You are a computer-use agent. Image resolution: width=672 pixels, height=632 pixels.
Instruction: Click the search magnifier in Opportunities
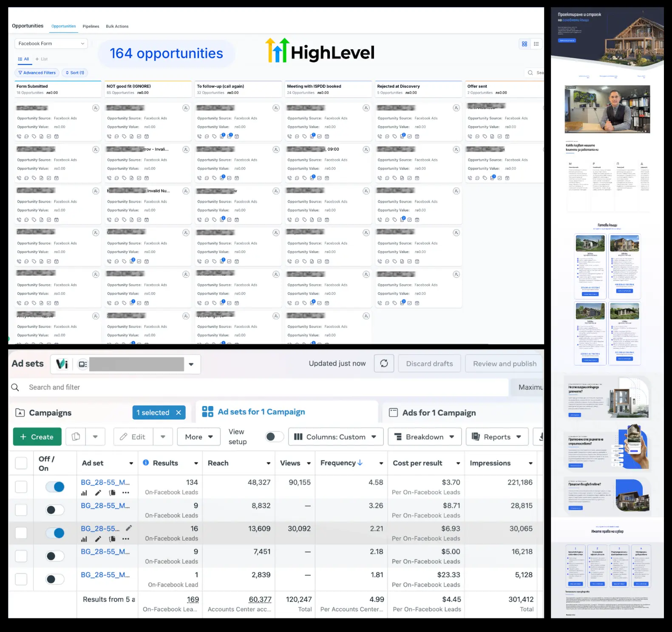530,73
